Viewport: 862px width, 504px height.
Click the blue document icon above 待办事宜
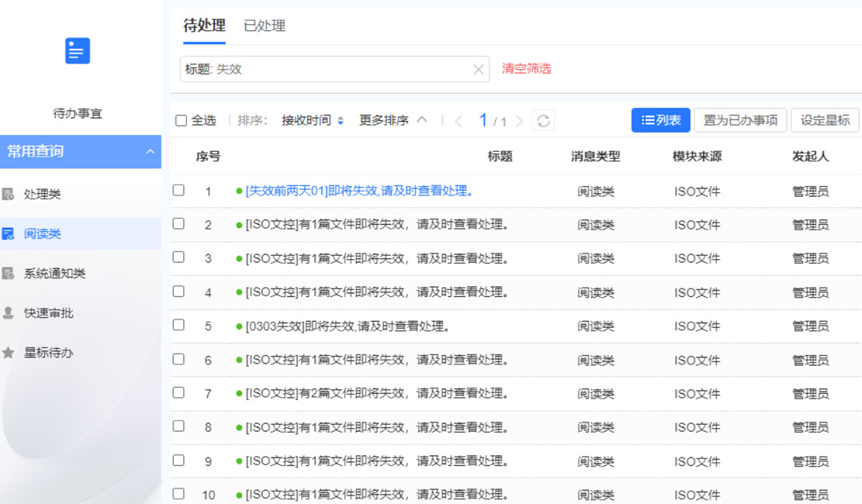[x=78, y=51]
